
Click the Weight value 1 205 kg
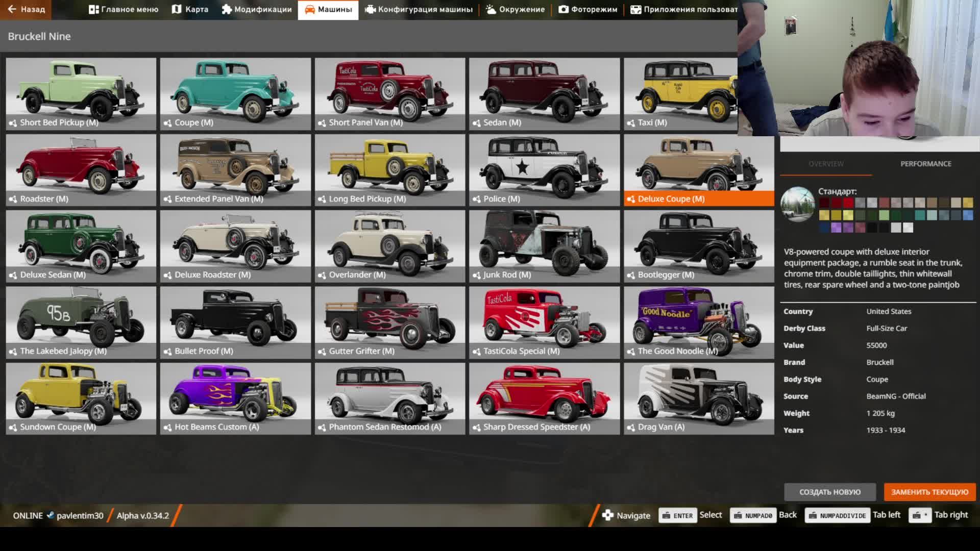tap(880, 413)
